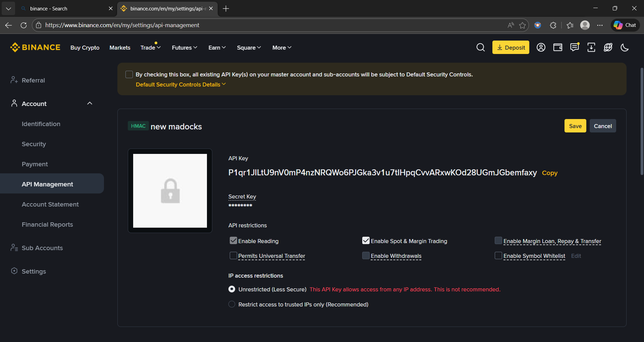The width and height of the screenshot is (644, 342).
Task: Open the search magnifier icon
Action: (481, 47)
